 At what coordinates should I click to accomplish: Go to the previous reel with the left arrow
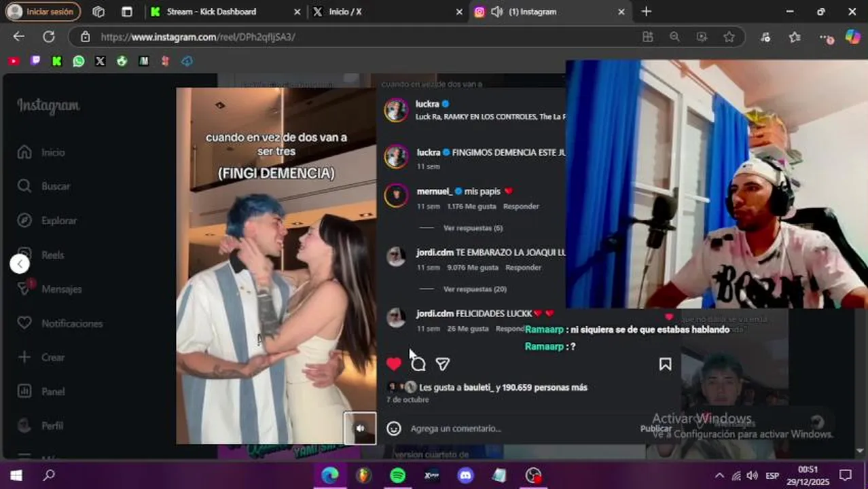click(x=20, y=264)
